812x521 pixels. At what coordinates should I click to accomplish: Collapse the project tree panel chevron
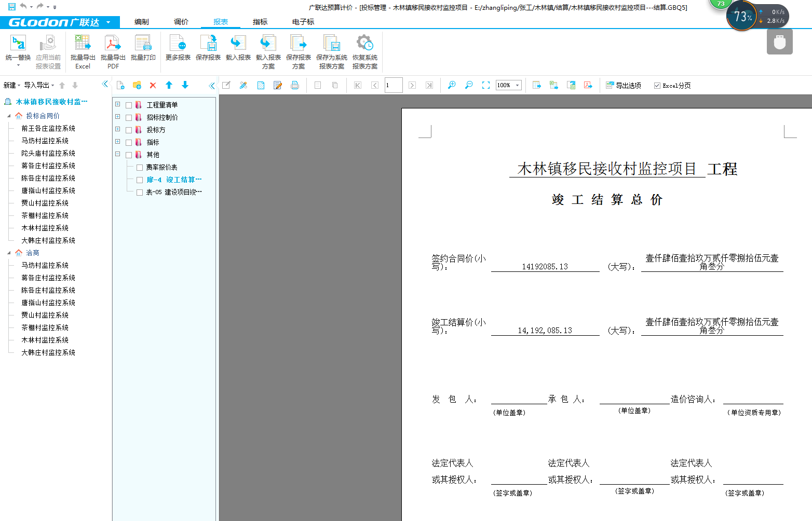(x=105, y=84)
